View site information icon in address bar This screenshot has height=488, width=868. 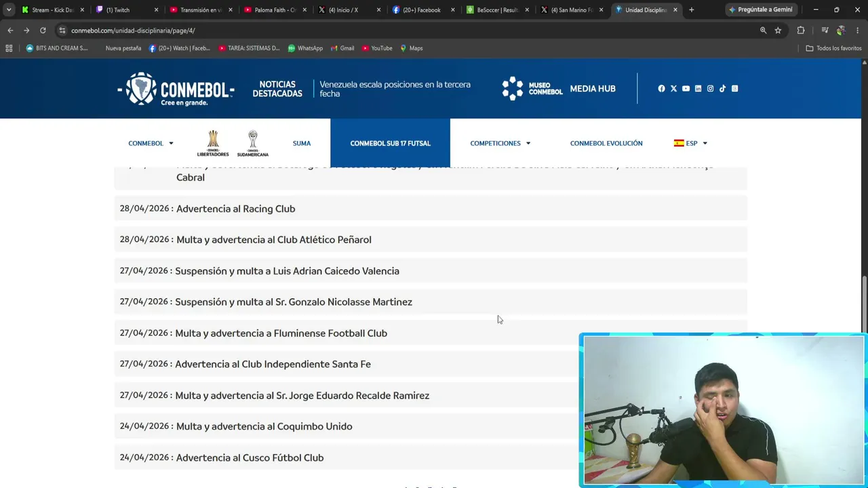point(62,30)
